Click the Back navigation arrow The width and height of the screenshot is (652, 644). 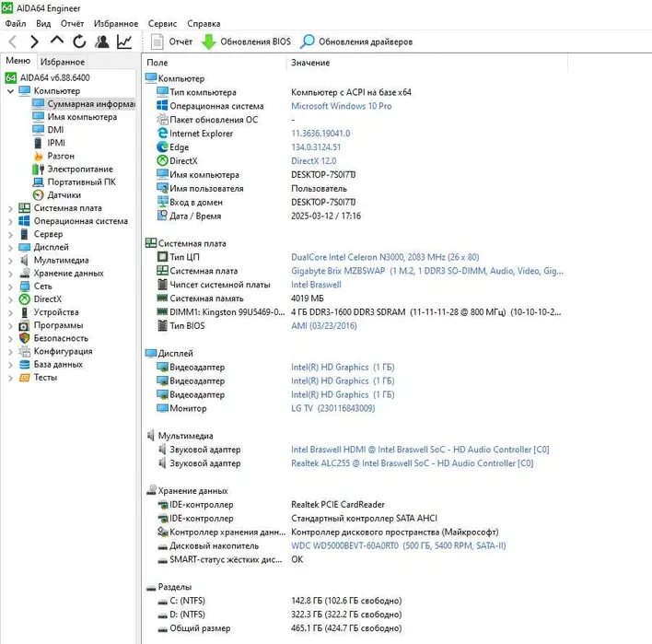[13, 41]
